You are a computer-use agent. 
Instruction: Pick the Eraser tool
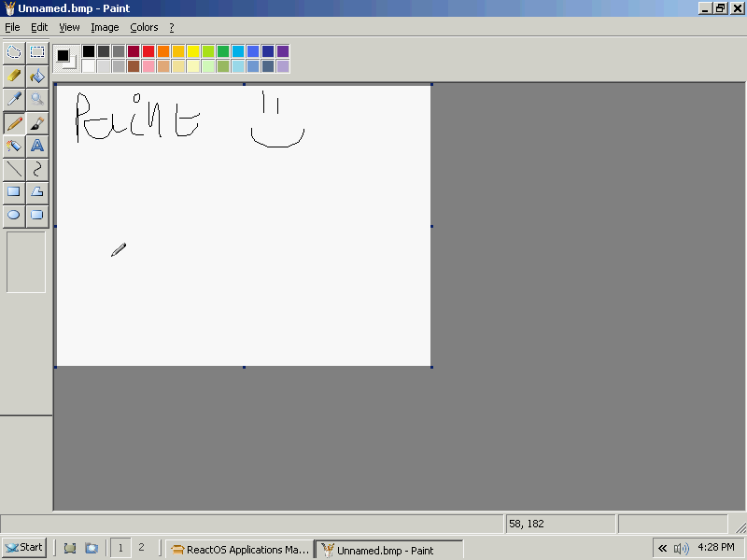point(14,76)
